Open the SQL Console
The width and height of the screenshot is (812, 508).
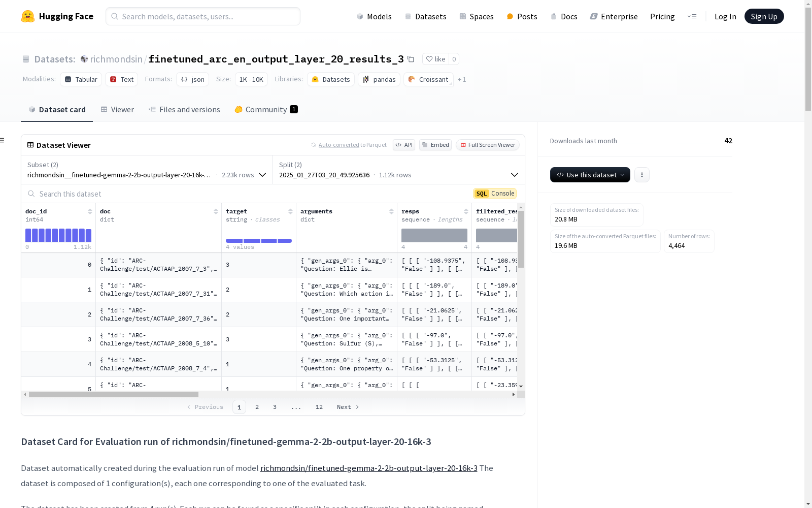(495, 194)
